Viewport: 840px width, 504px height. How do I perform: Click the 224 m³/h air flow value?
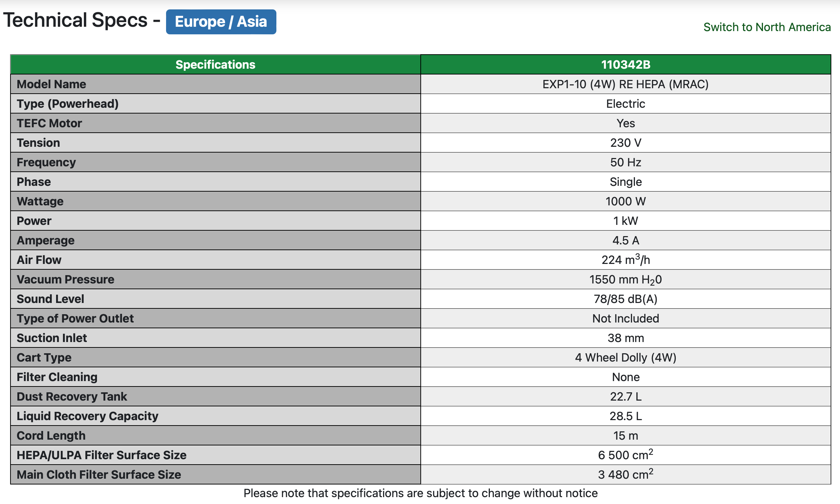pos(626,259)
